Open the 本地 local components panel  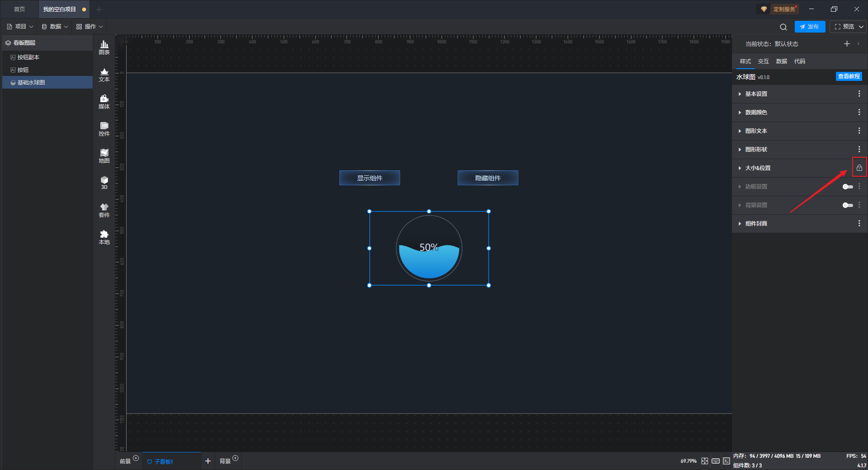tap(104, 237)
